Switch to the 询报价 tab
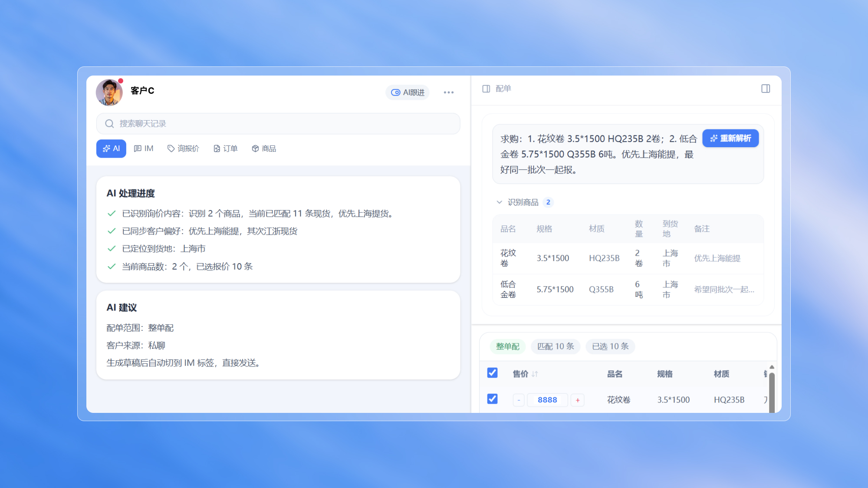 coord(183,148)
